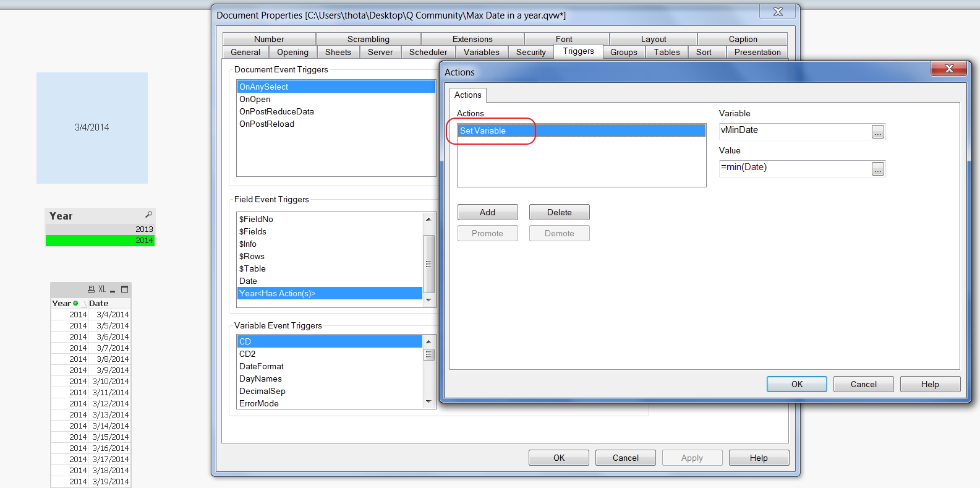
Task: Delete the selected Set Variable action
Action: pos(560,212)
